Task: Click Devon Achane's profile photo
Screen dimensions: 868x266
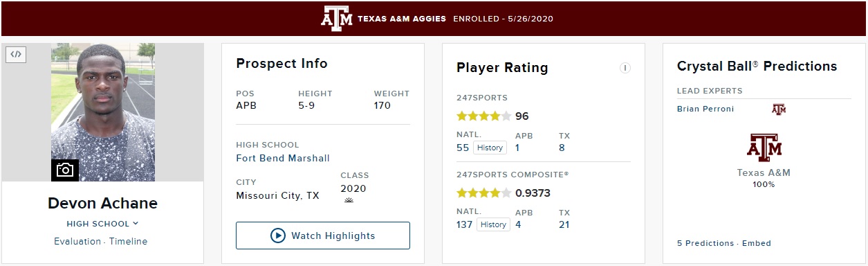Action: pyautogui.click(x=103, y=112)
